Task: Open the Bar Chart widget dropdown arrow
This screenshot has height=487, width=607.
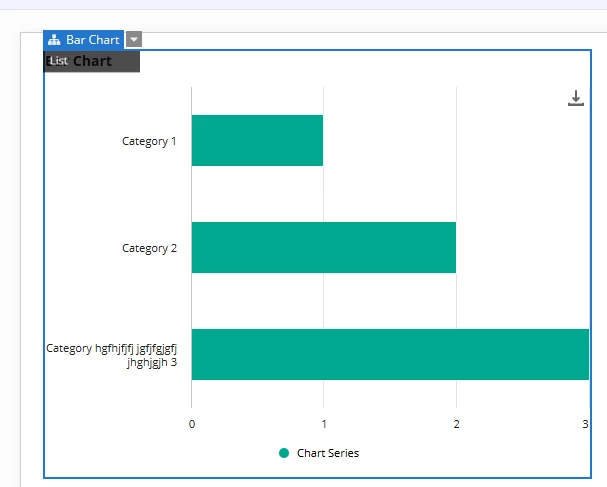Action: (x=134, y=39)
